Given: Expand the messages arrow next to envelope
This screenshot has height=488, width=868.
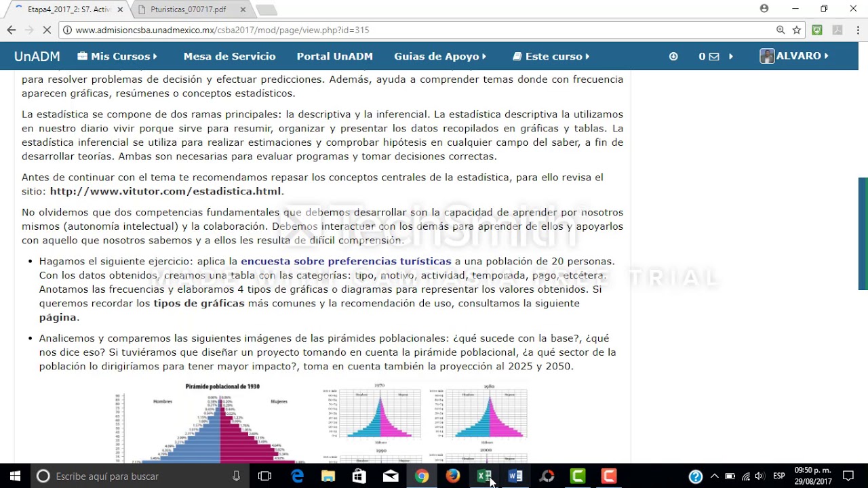Looking at the screenshot, I should pyautogui.click(x=730, y=56).
